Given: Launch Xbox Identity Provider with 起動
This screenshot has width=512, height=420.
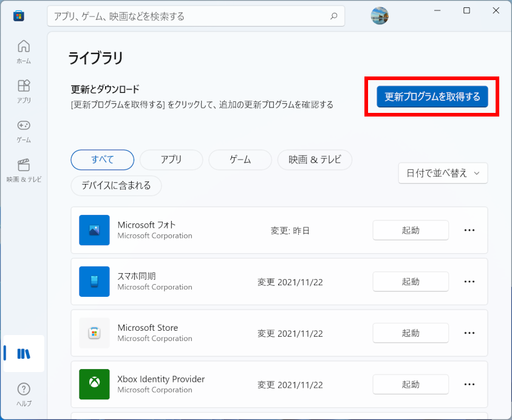Looking at the screenshot, I should (x=411, y=384).
